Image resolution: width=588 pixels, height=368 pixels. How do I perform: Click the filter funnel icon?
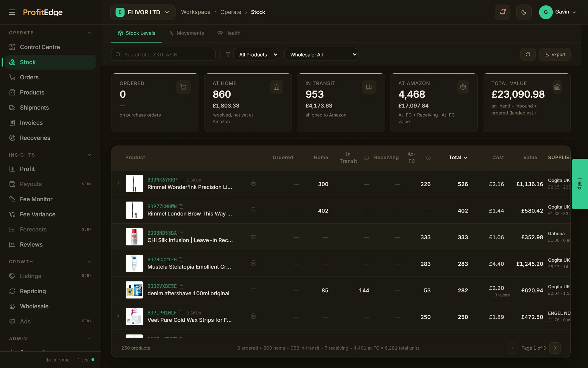coord(228,54)
